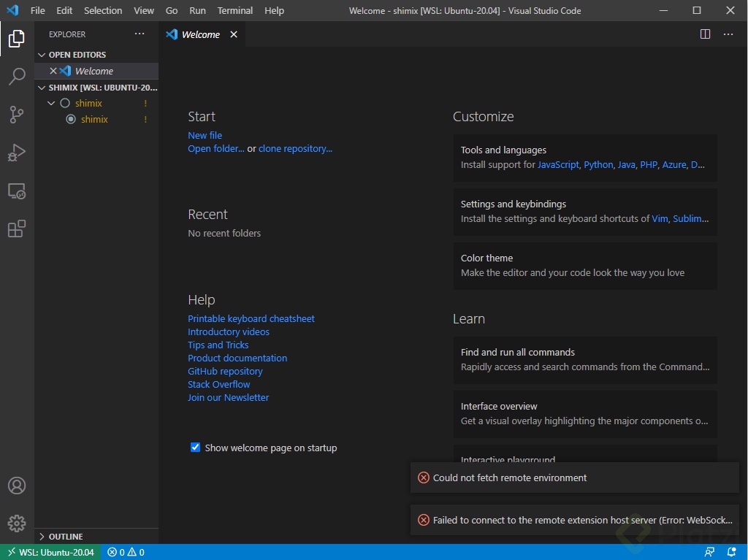Open the Run and Debug view icon
Image resolution: width=748 pixels, height=560 pixels.
pyautogui.click(x=17, y=153)
